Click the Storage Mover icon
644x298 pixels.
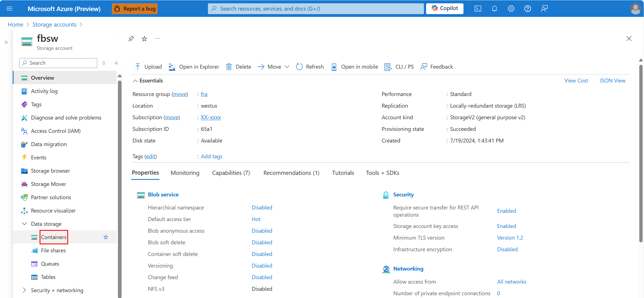coord(24,184)
